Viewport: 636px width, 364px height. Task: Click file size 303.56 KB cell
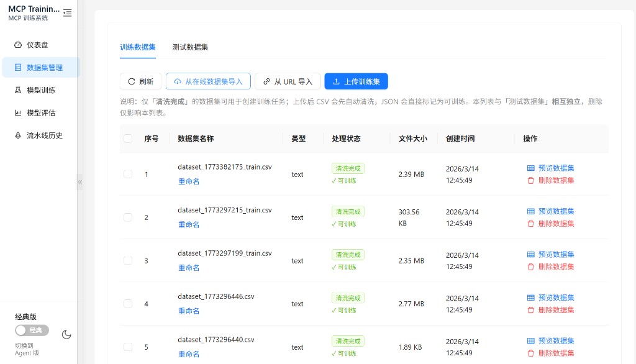point(409,217)
